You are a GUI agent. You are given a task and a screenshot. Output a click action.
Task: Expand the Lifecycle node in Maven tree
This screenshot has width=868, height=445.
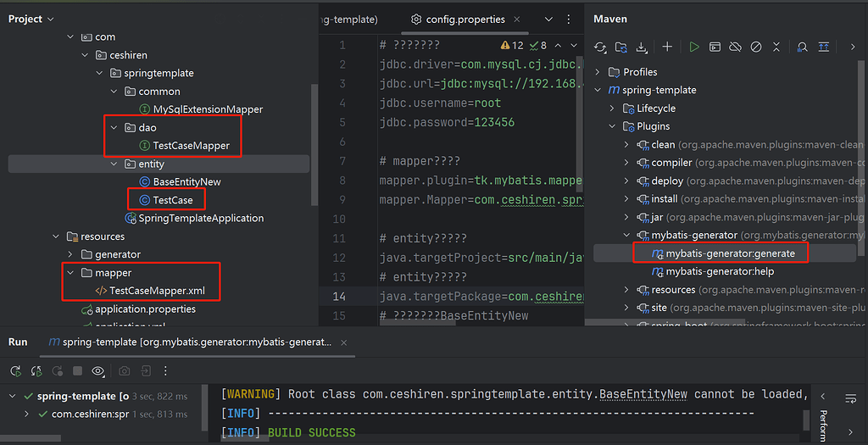[x=612, y=108]
